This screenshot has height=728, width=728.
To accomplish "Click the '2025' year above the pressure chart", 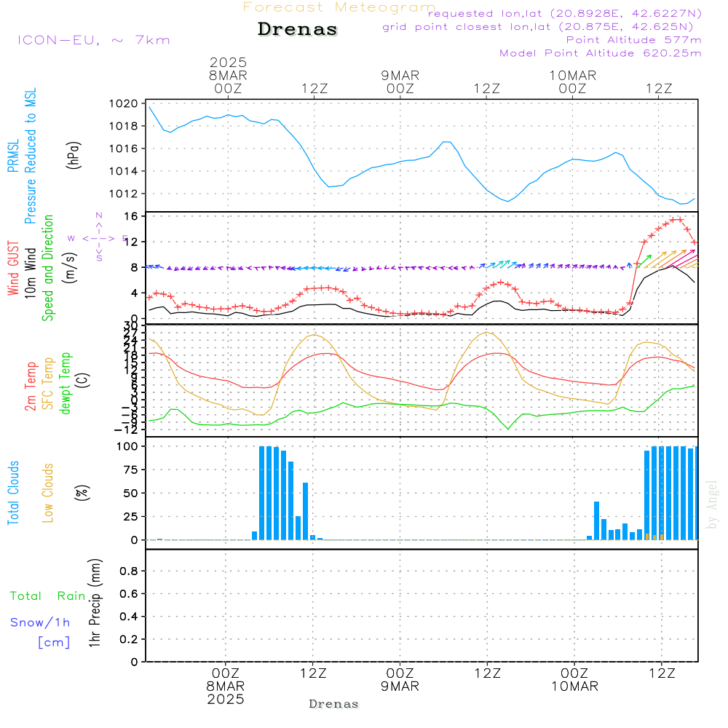I will point(228,62).
